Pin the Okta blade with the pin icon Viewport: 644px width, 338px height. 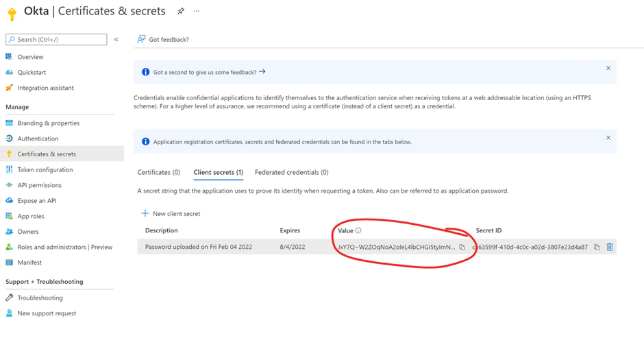181,12
